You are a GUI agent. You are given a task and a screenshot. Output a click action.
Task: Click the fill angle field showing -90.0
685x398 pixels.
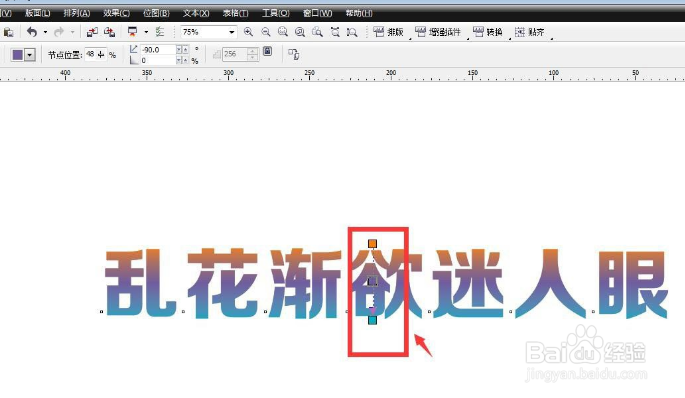[158, 49]
